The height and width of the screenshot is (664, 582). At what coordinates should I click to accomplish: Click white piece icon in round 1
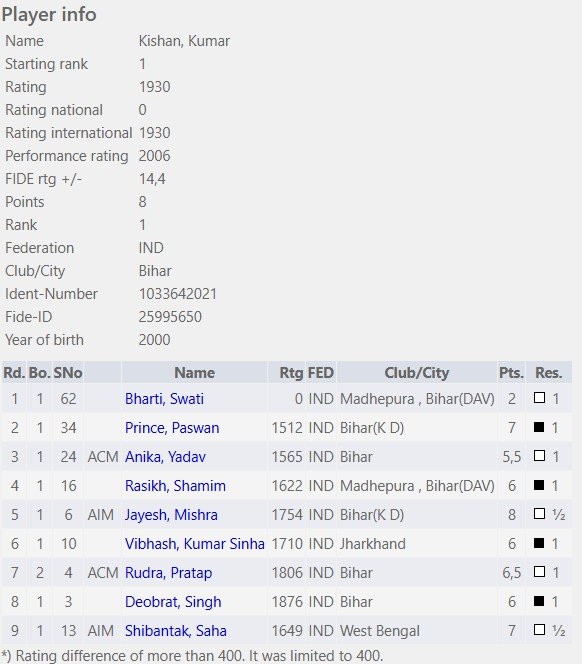tap(539, 398)
